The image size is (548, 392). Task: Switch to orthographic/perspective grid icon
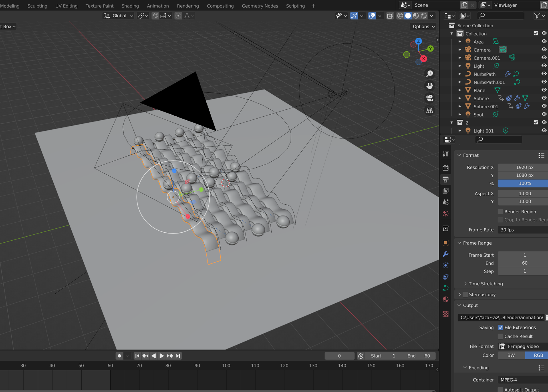(x=430, y=110)
